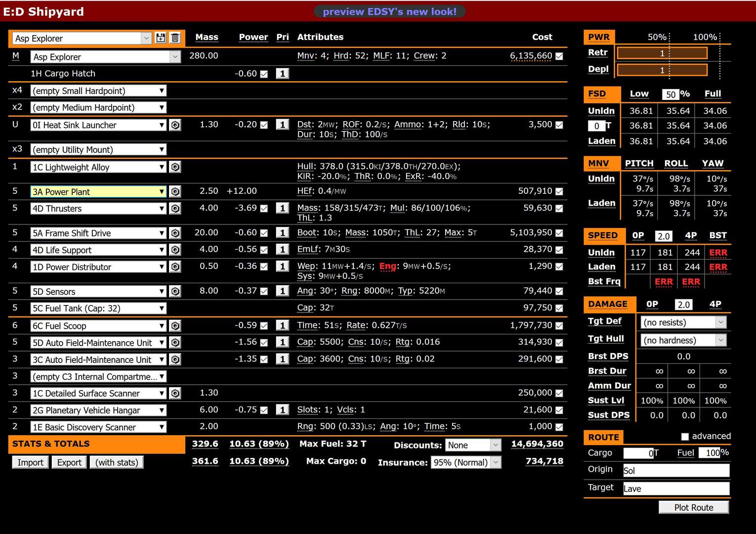756x534 pixels.
Task: Open empty Small Hardpoint module selector
Action: pyautogui.click(x=98, y=90)
